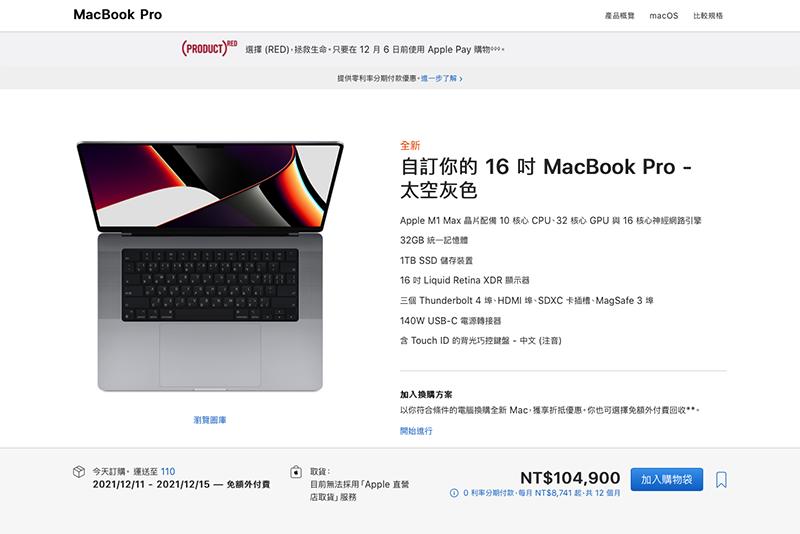
Task: Click the 加入換購方案 heading
Action: (426, 394)
